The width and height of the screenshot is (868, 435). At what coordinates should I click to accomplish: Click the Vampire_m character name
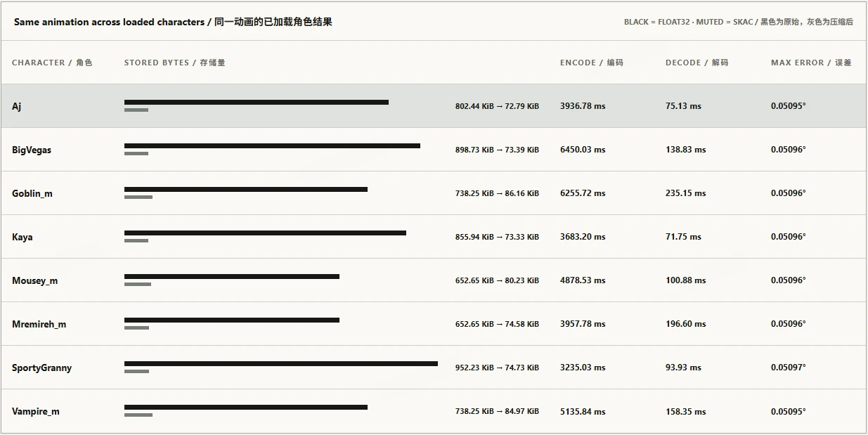click(36, 411)
